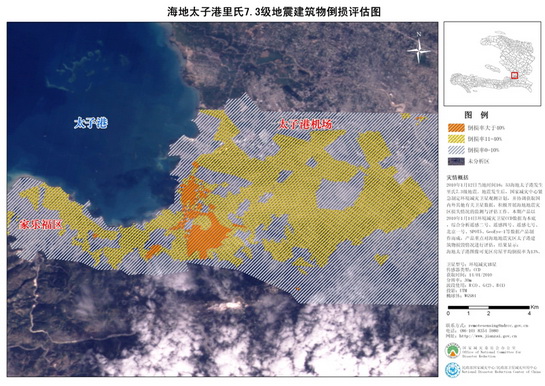The height and width of the screenshot is (386, 545).
Task: Select the dark unanalyzed-area legend swatch
Action: click(456, 161)
